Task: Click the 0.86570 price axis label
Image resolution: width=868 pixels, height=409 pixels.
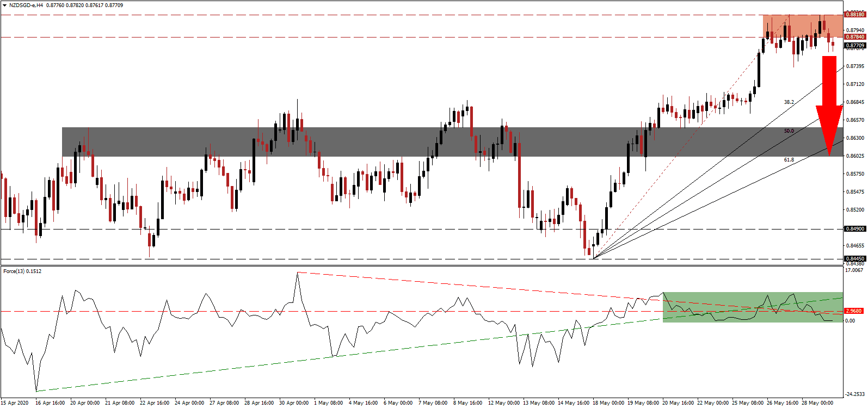Action: click(856, 120)
